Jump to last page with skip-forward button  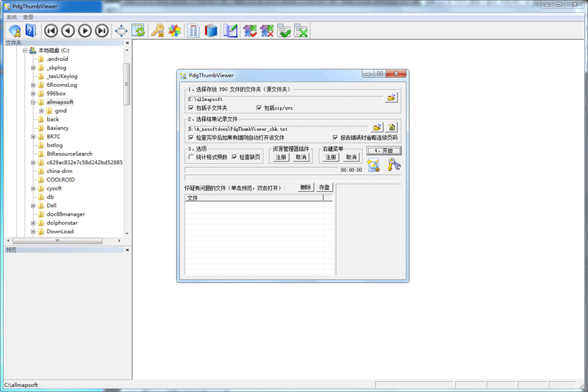(x=101, y=31)
